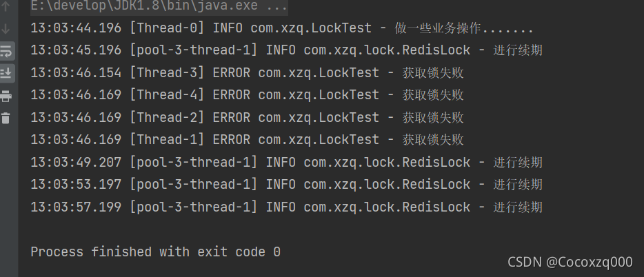Click [pool-3-thread-1] in the 13:03:45.196 line

tap(194, 50)
